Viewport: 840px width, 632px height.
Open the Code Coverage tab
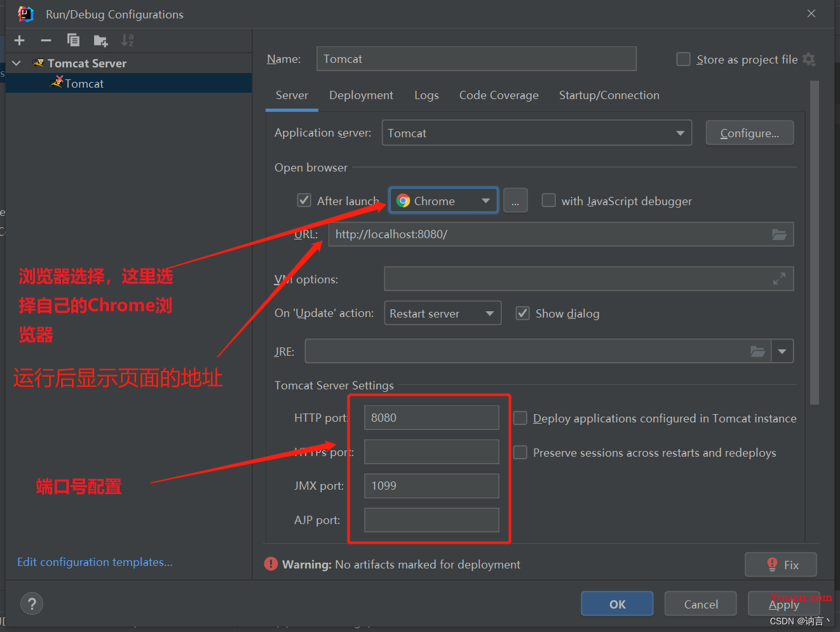[499, 95]
